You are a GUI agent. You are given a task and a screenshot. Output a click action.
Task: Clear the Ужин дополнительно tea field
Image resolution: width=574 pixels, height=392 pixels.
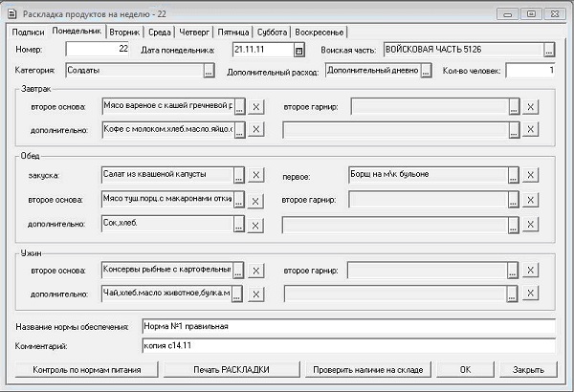256,294
